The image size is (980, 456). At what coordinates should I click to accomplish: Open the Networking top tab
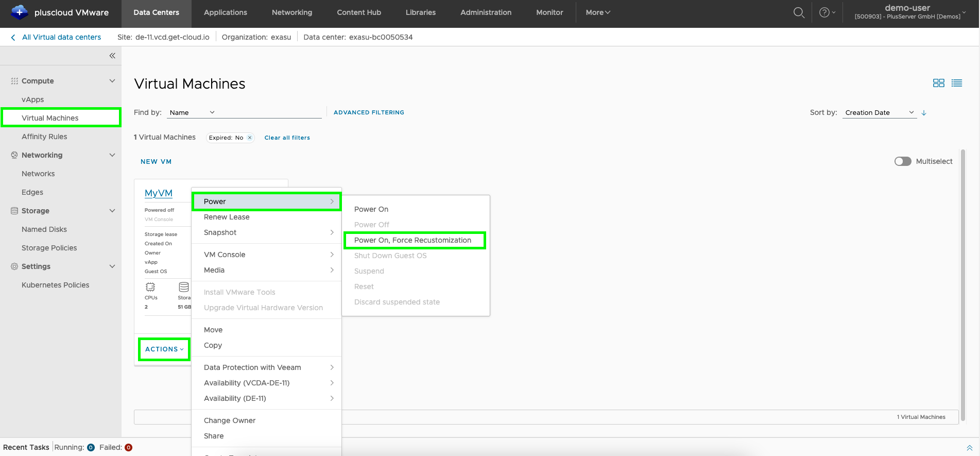tap(292, 12)
